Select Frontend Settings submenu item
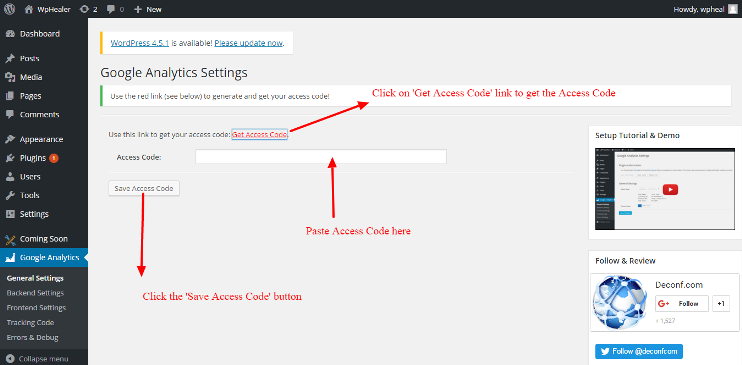The image size is (742, 365). pos(36,308)
